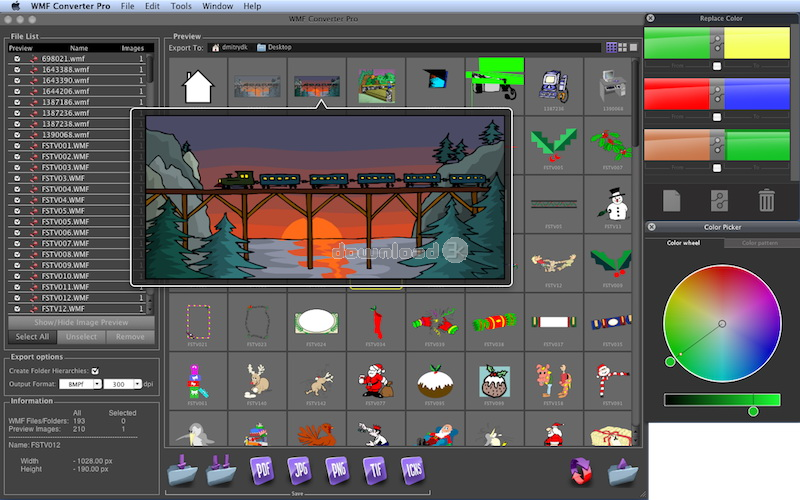The height and width of the screenshot is (500, 800).
Task: Enable the green-to-yellow color replacement checkbox
Action: (x=717, y=66)
